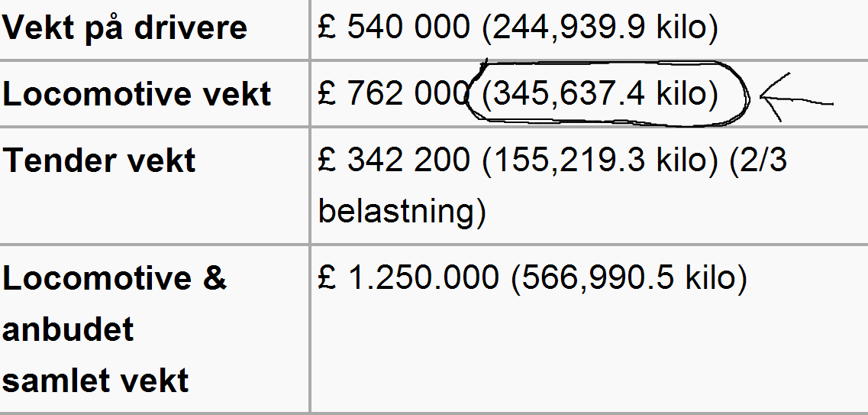Click the circled '(345,637.4 kilo)' text

(x=600, y=94)
